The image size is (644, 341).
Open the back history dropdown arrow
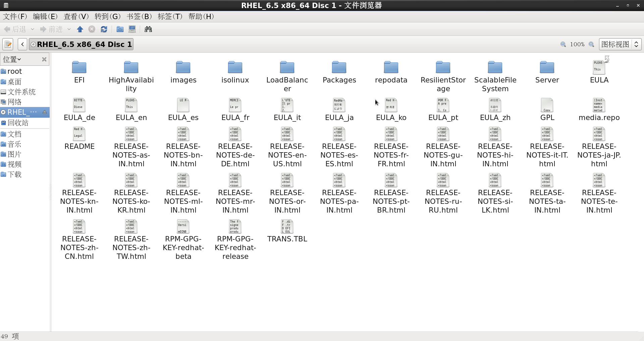pos(33,29)
